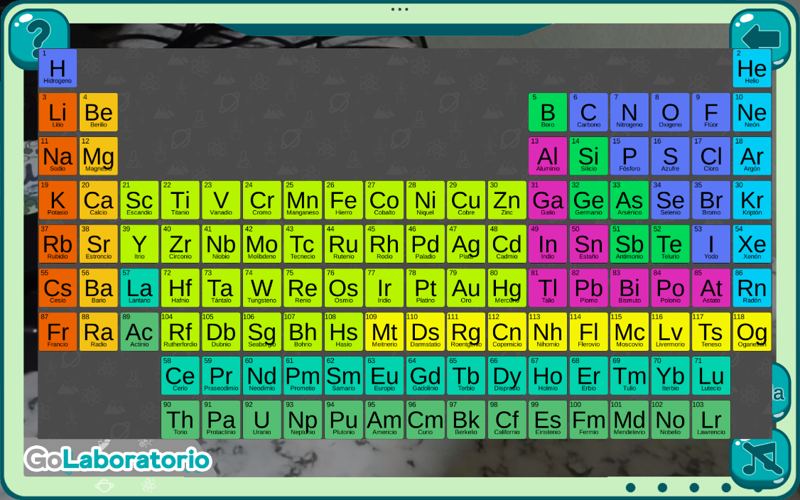Screen dimensions: 800x500
Task: Choose the Carbon (C) element tile
Action: pyautogui.click(x=588, y=112)
